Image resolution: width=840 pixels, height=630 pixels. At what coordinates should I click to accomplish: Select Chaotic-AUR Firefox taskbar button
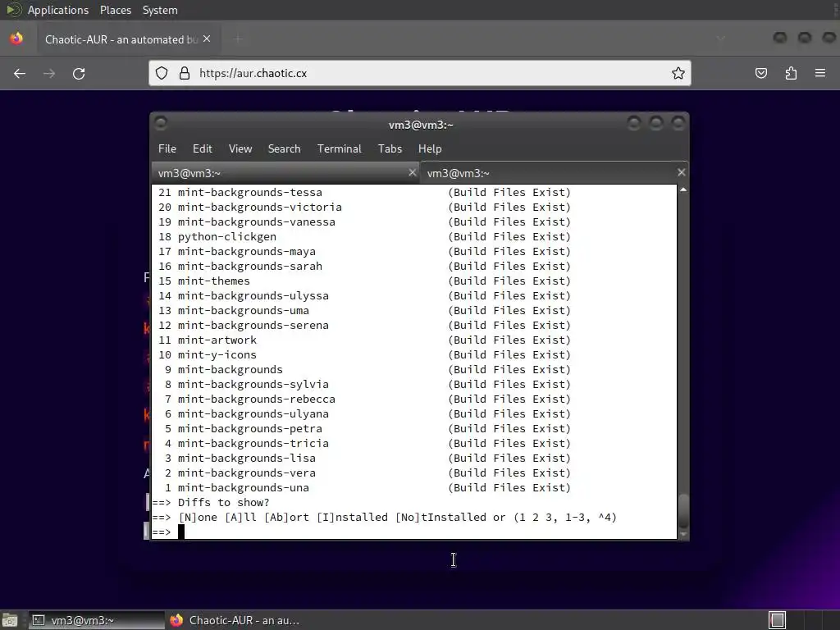point(235,620)
